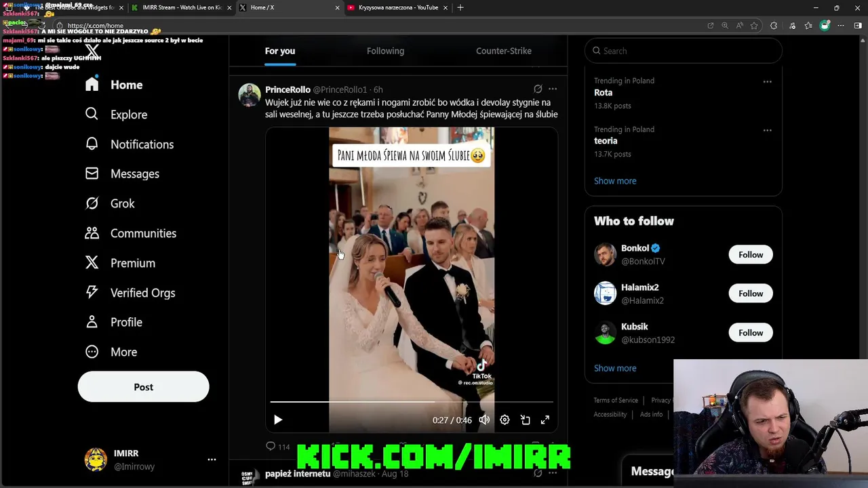The width and height of the screenshot is (868, 488).
Task: Open the options dots for Rota trend
Action: coord(767,81)
